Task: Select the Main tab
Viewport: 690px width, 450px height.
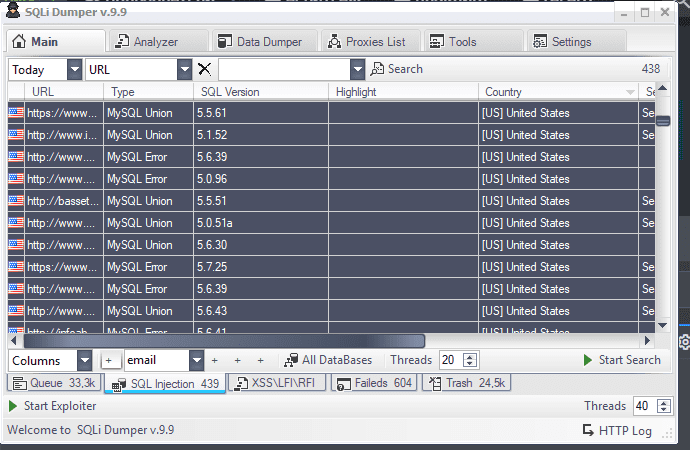Action: pyautogui.click(x=56, y=42)
